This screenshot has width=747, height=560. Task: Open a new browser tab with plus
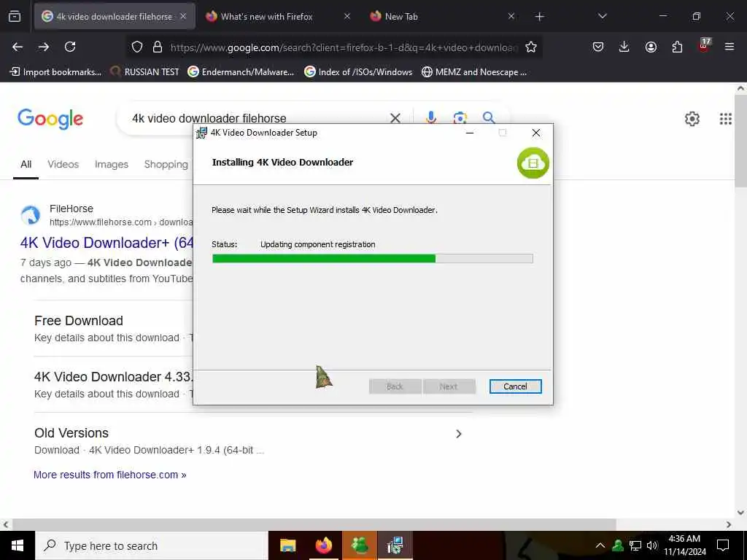tap(539, 17)
